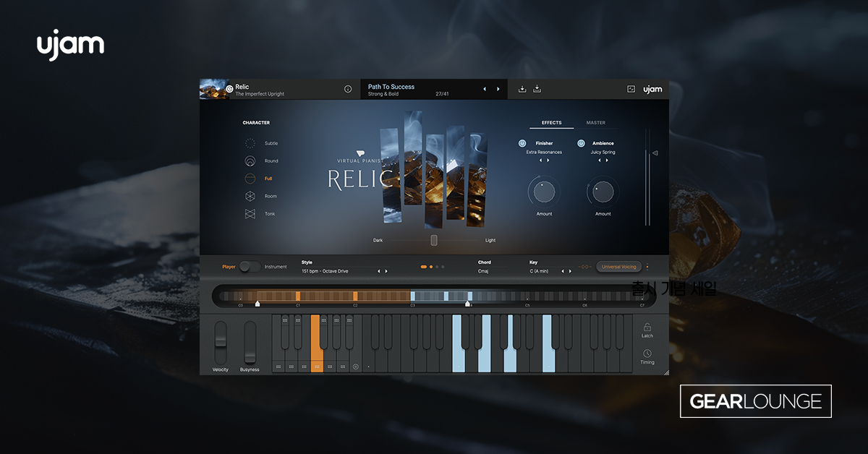Image resolution: width=868 pixels, height=454 pixels.
Task: Advance to the next preset with right arrow
Action: point(498,89)
